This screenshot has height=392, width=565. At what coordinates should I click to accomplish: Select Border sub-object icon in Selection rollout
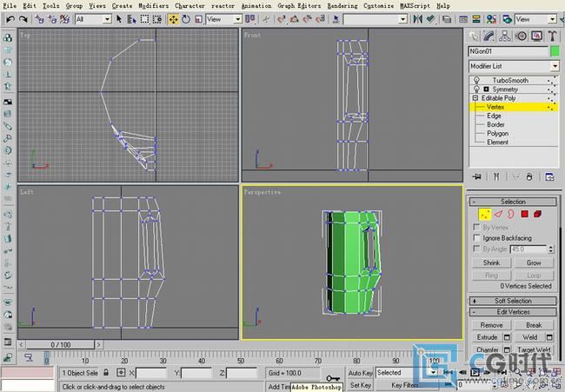point(511,215)
